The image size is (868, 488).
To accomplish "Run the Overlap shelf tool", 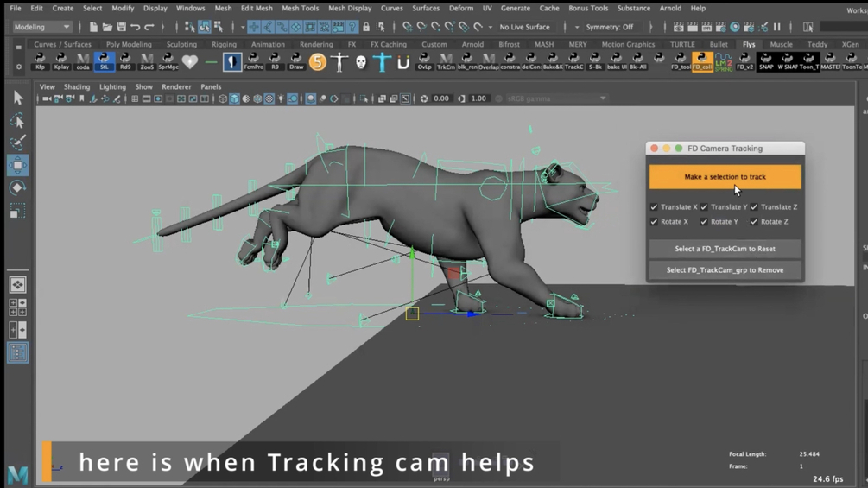I will pyautogui.click(x=488, y=61).
